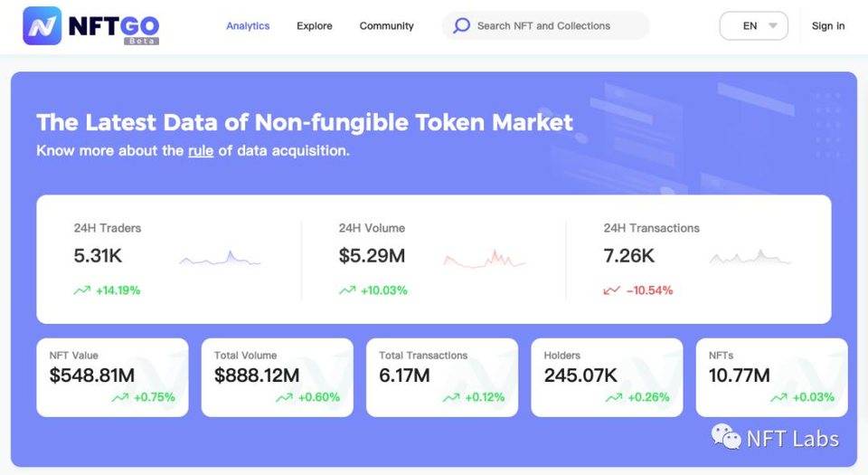
Task: Click the NFTGO logo icon
Action: pyautogui.click(x=42, y=26)
